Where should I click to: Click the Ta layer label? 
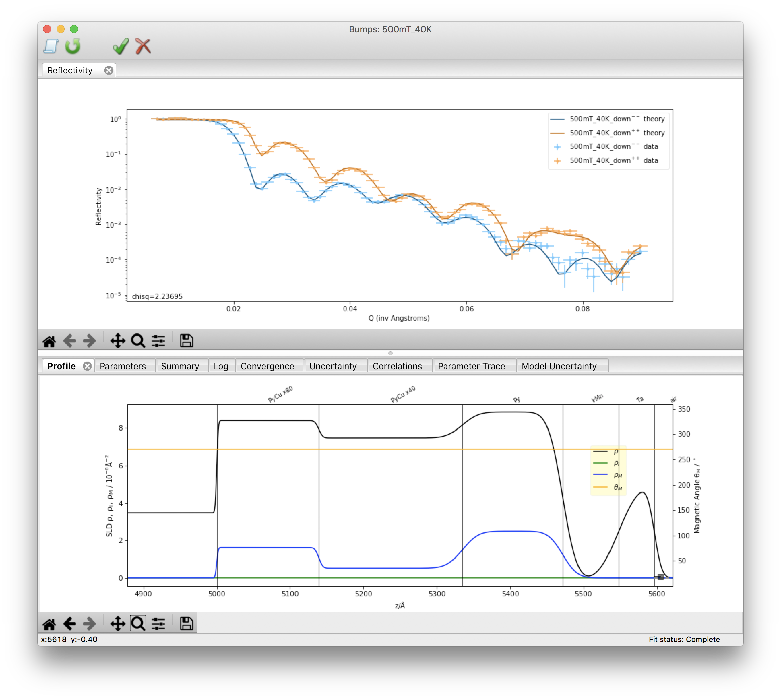(x=640, y=399)
